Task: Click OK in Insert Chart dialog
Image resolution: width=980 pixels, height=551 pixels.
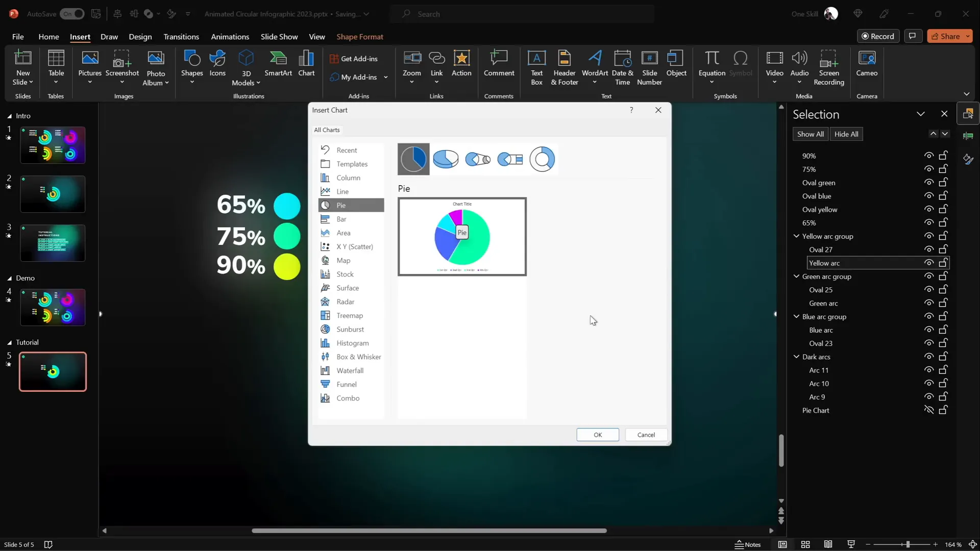Action: click(x=598, y=435)
